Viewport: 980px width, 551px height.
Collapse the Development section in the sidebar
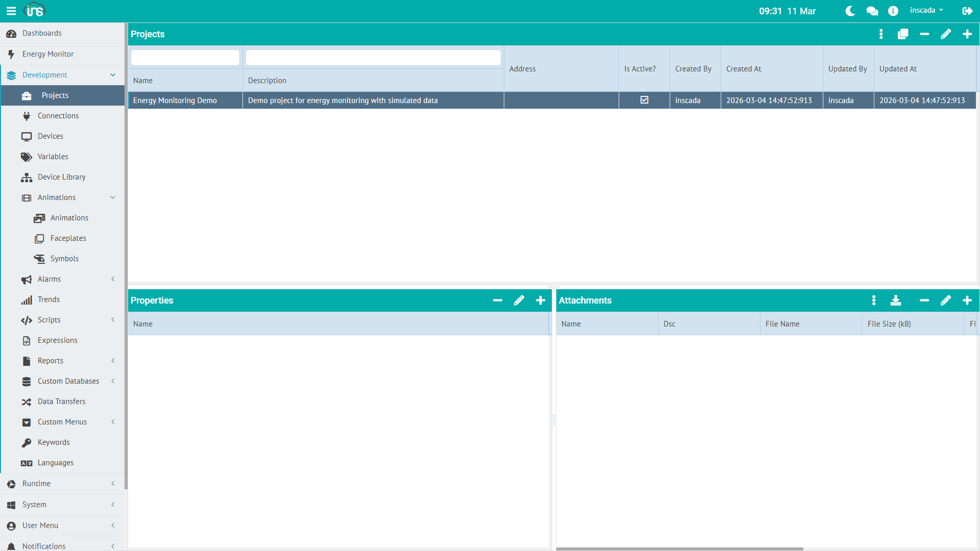(x=112, y=75)
